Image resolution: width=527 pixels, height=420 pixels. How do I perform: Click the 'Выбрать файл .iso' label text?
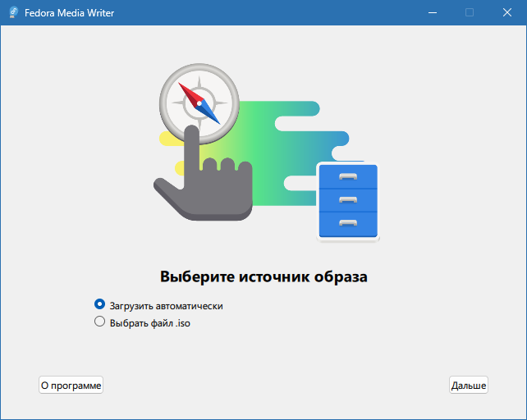tap(150, 323)
